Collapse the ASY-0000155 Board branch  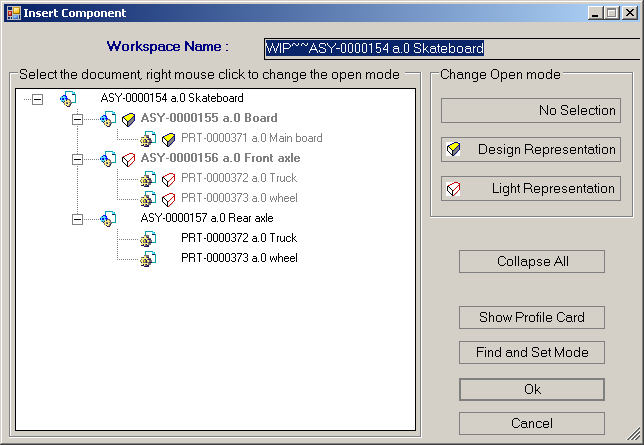click(x=78, y=119)
